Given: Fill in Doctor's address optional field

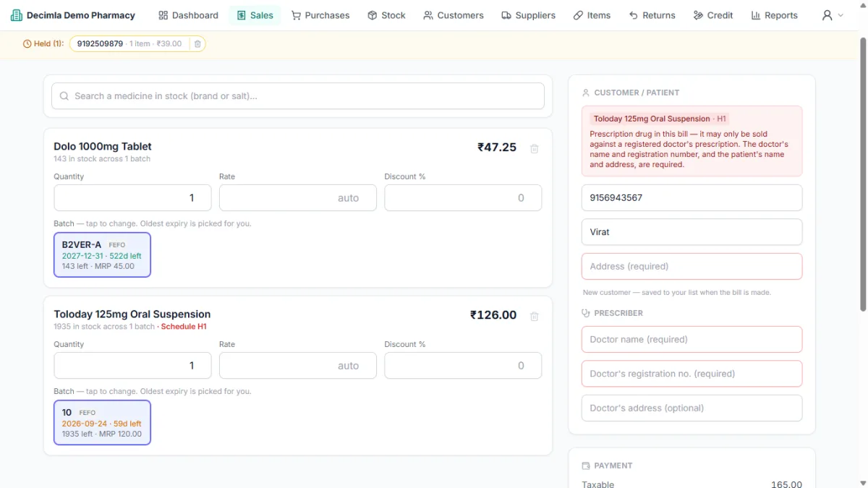Looking at the screenshot, I should coord(692,408).
